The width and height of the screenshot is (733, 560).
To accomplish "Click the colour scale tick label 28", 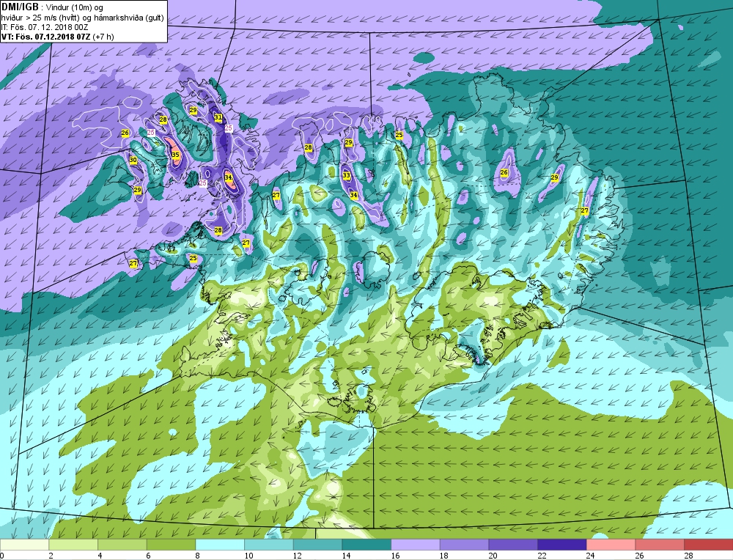I will 688,556.
